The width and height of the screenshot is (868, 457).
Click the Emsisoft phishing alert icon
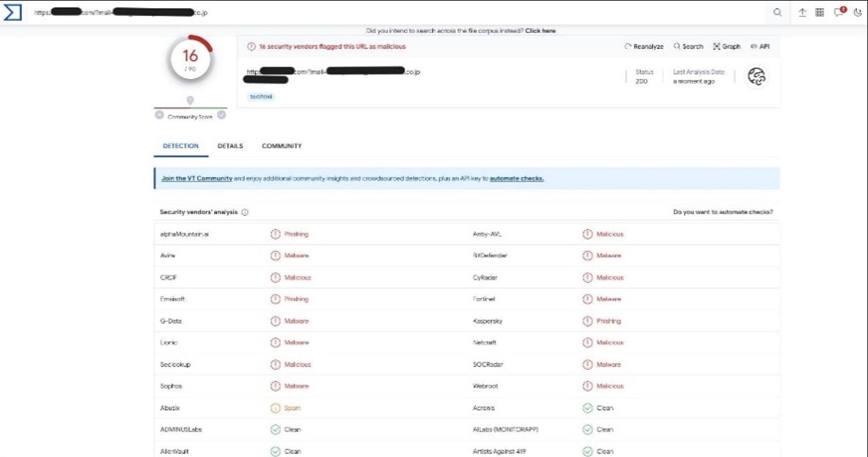(275, 300)
